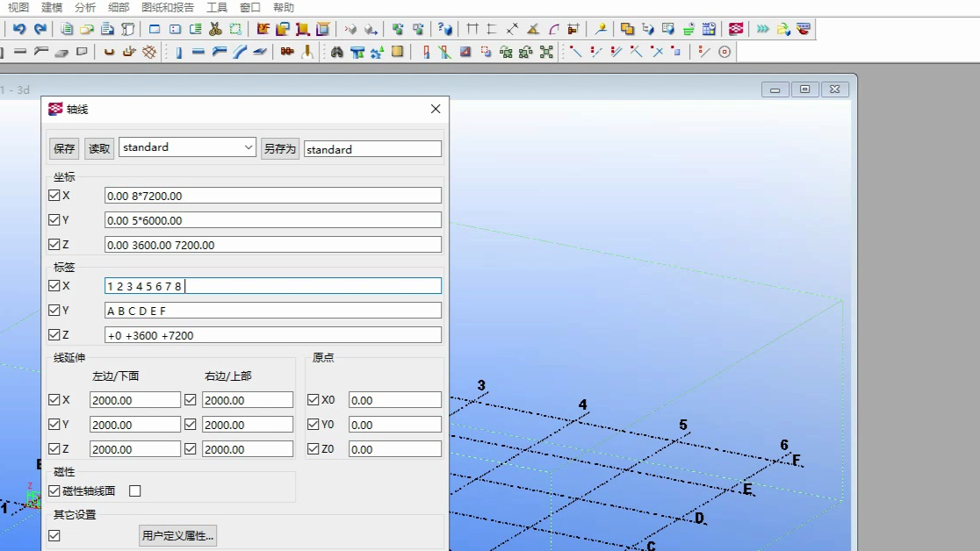Screen dimensions: 980x551
Task: Click the scissors icon in toolbar
Action: 215,29
